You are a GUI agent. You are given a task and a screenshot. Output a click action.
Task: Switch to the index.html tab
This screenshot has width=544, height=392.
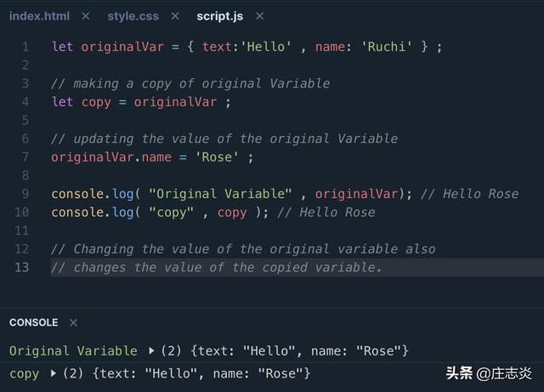[x=37, y=16]
